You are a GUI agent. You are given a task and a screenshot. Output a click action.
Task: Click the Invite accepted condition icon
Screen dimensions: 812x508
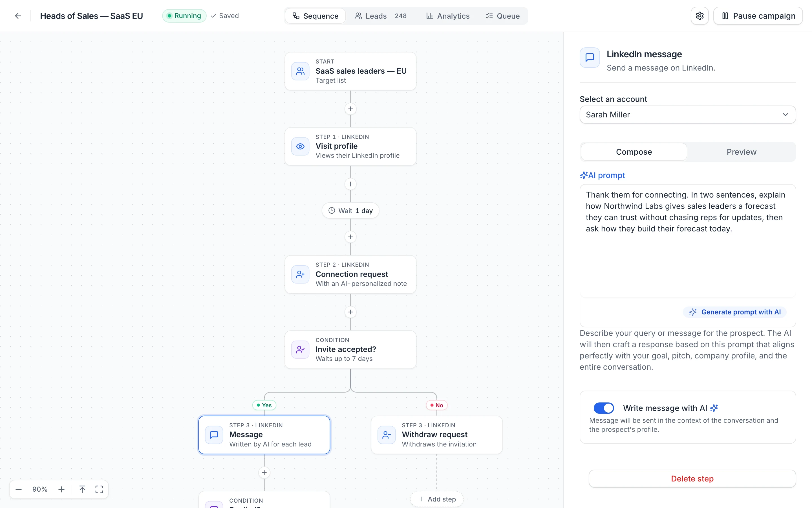[300, 350]
